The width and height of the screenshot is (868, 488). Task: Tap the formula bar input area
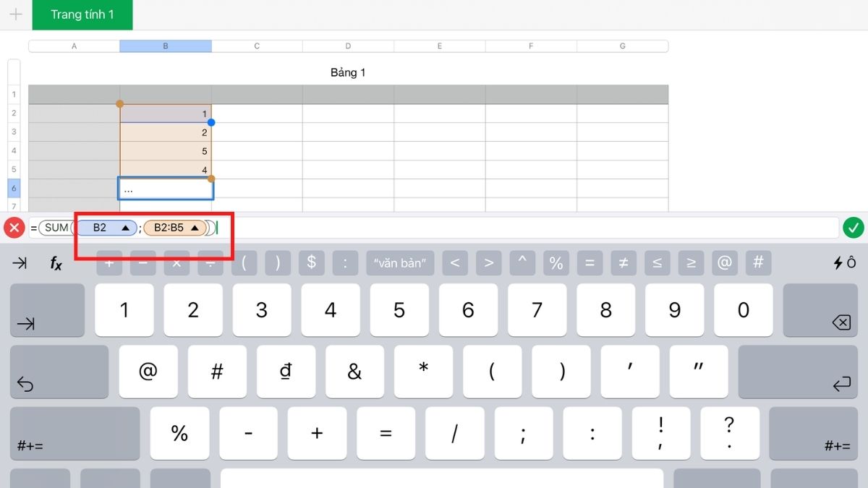(433, 228)
